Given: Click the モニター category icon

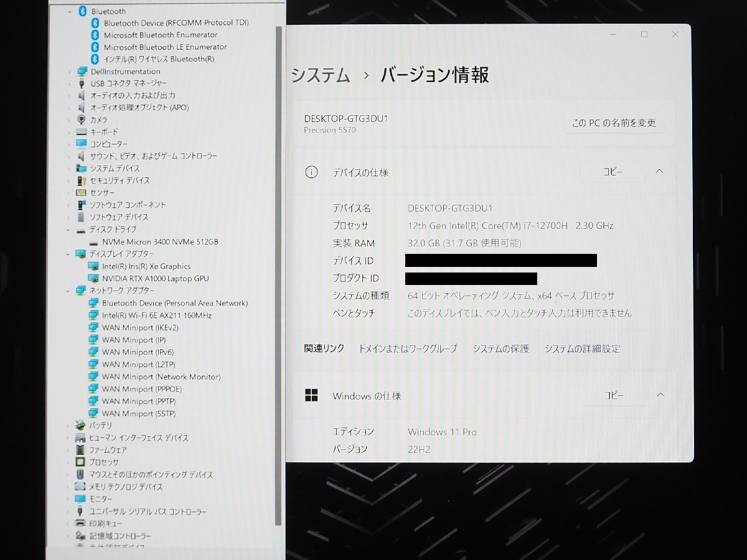Looking at the screenshot, I should (80, 498).
